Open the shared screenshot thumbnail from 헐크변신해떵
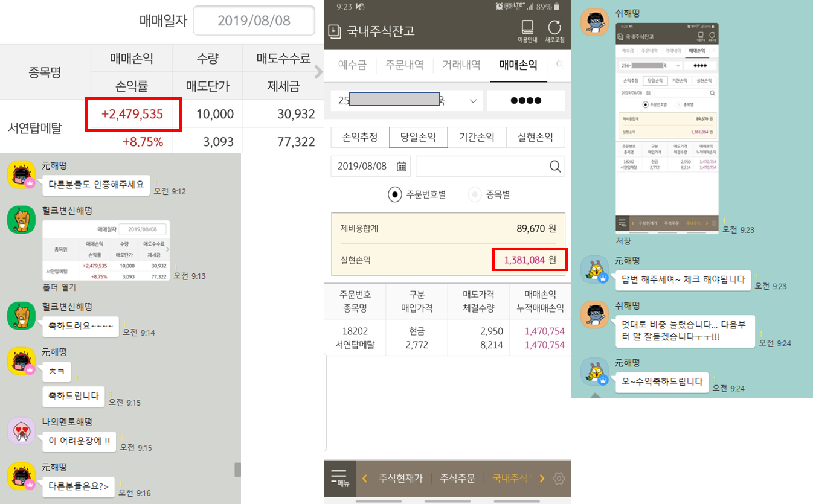813x504 pixels. point(106,250)
